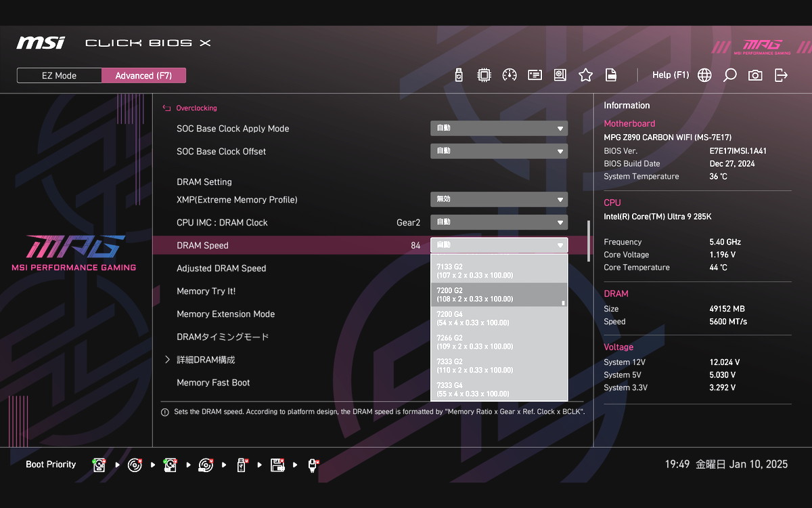Screen dimensions: 812x508
Task: Choose the 7333 G2 DRAM speed option
Action: 499,366
